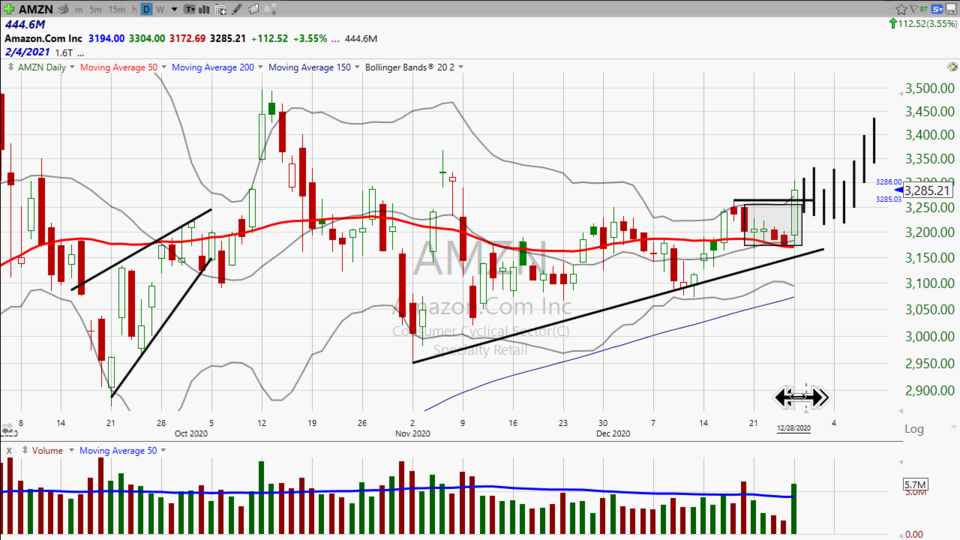Click the open price 3194.00

pyautogui.click(x=107, y=39)
